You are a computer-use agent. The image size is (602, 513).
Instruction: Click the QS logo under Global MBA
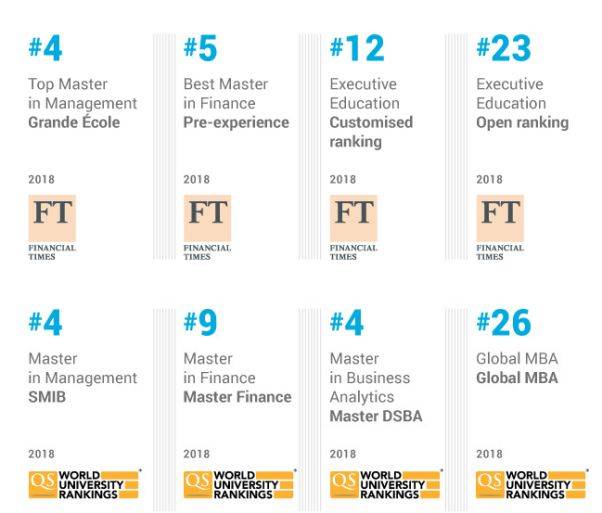[532, 483]
